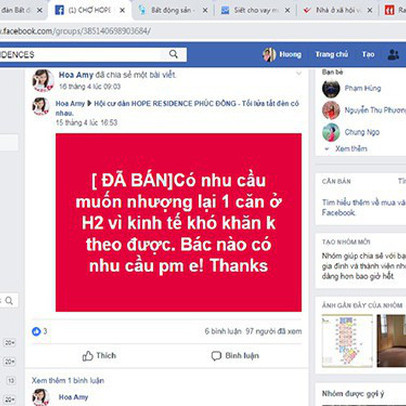
Task: Click the blue like reaction icon
Action: pyautogui.click(x=36, y=331)
